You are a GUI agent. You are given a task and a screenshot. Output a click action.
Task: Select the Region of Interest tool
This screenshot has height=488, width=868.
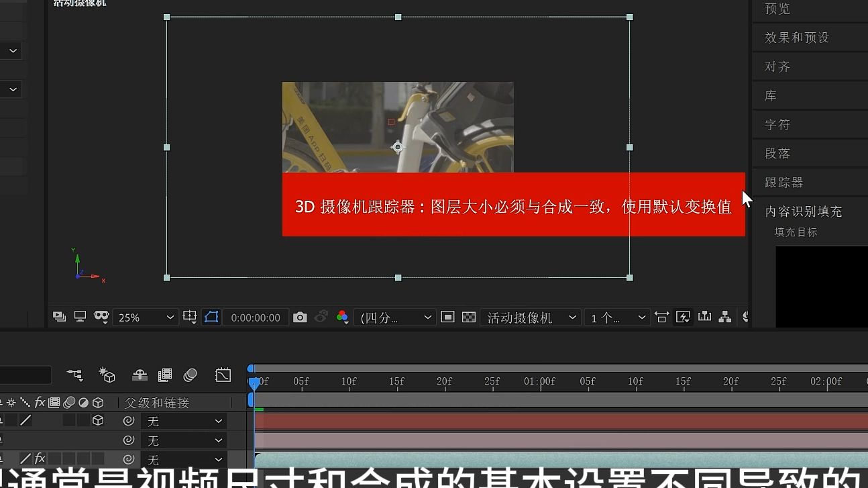click(211, 317)
